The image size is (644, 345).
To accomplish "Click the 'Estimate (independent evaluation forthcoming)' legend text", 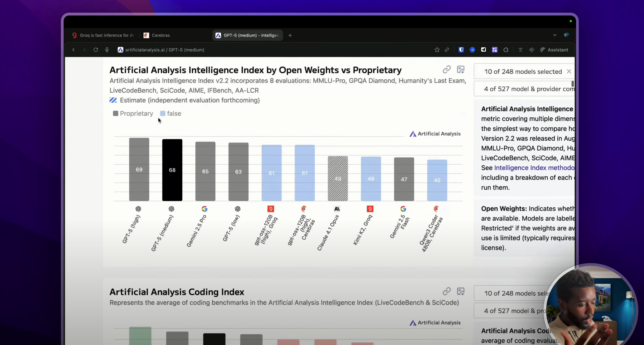I will point(190,100).
